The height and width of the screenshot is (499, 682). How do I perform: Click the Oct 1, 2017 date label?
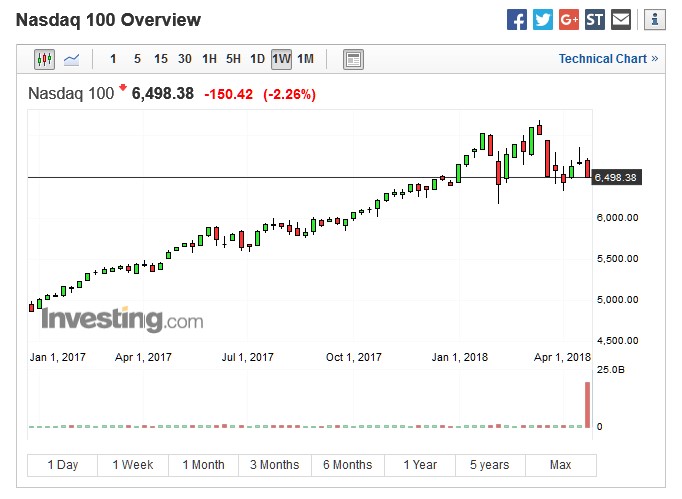(354, 357)
